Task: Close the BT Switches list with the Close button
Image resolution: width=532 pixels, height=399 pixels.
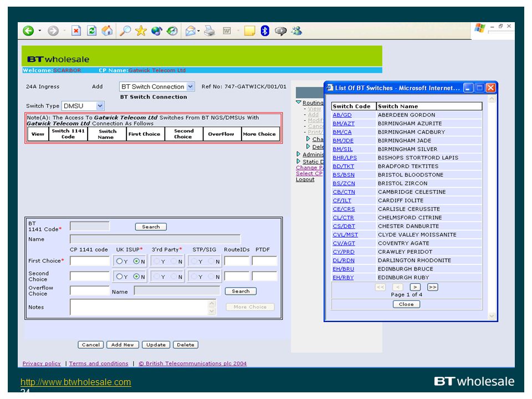Action: pyautogui.click(x=406, y=304)
